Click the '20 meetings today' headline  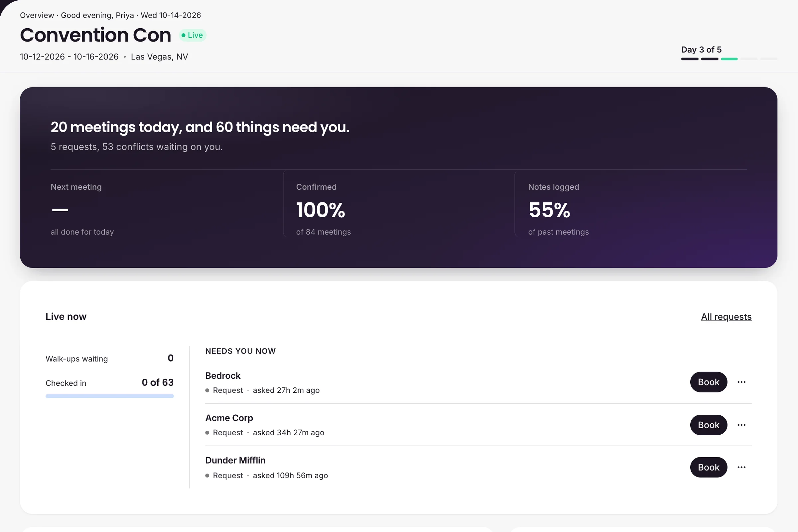(x=200, y=127)
